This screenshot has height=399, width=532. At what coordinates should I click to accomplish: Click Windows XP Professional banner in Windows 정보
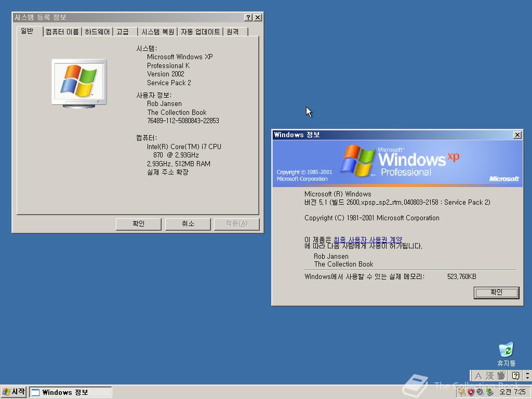tap(397, 164)
